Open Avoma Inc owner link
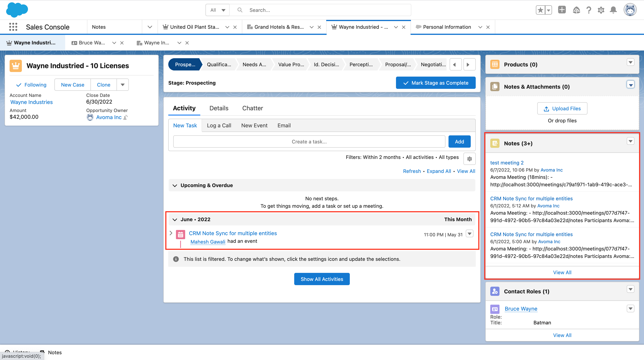 [x=109, y=117]
